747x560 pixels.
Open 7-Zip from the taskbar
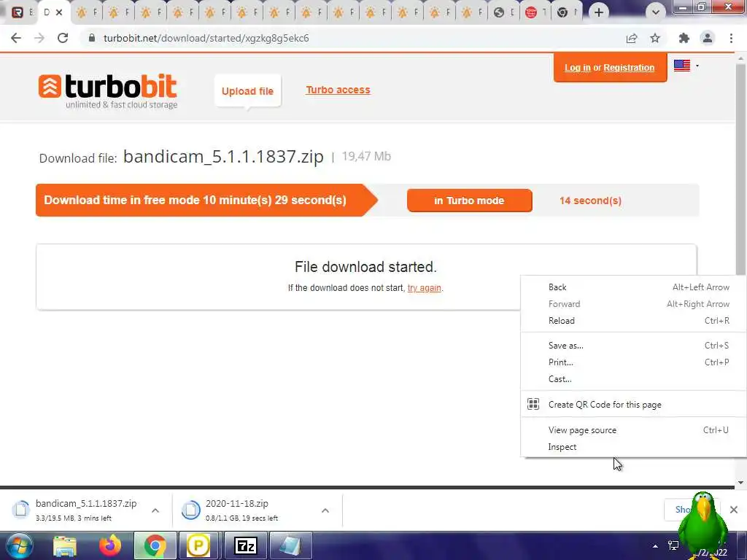pyautogui.click(x=246, y=545)
